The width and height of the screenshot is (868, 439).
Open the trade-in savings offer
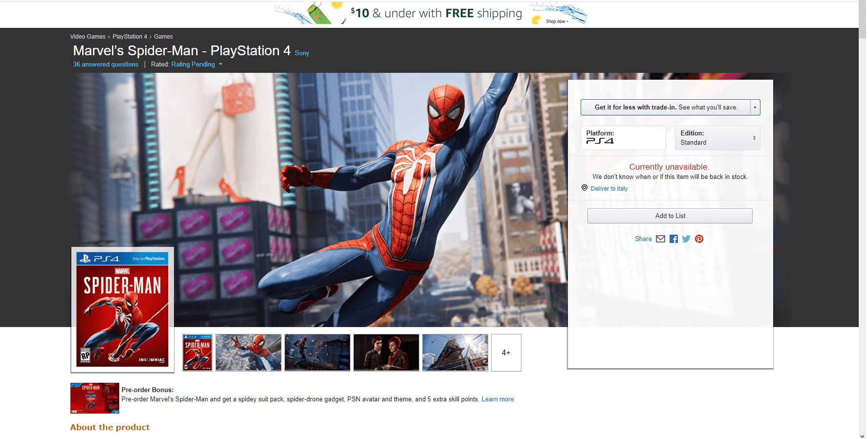point(666,108)
